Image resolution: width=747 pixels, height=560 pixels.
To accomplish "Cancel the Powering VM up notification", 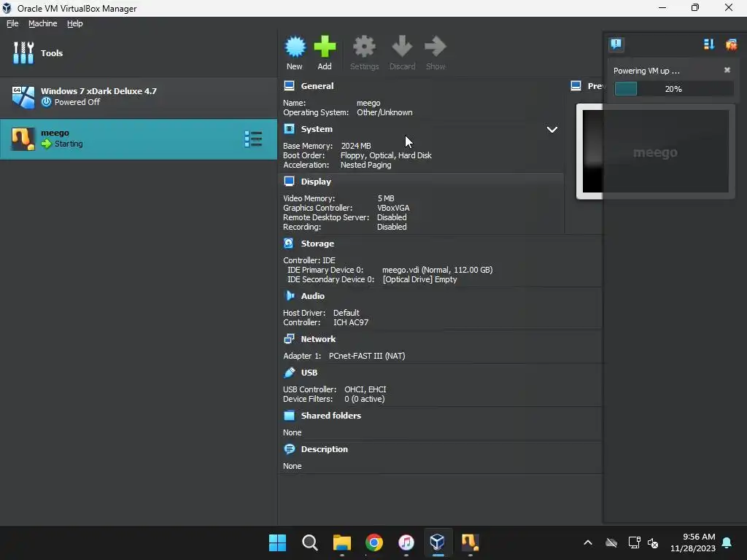I will point(727,70).
